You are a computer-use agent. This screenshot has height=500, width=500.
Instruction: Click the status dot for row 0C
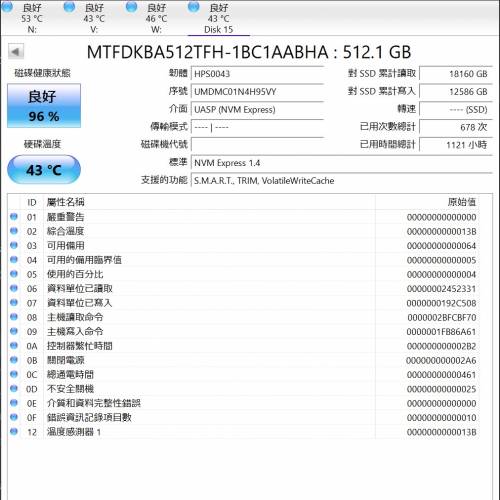coord(14,374)
